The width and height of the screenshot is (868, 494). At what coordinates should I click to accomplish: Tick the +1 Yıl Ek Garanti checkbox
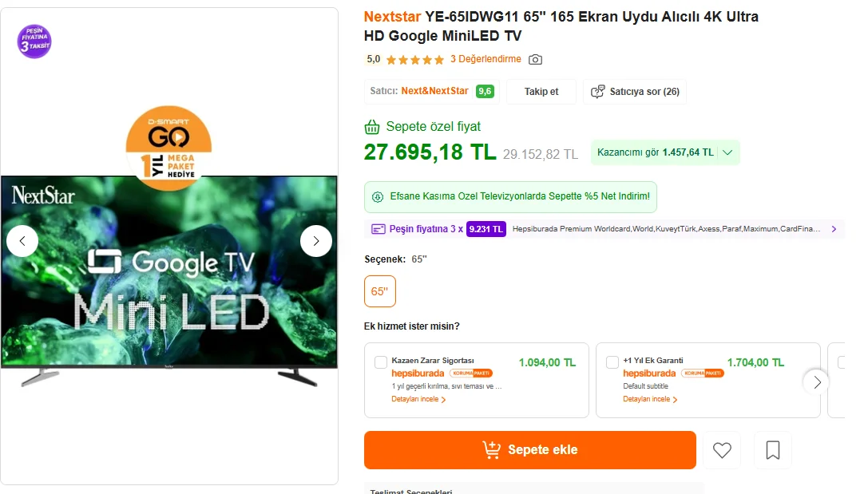[x=612, y=362]
